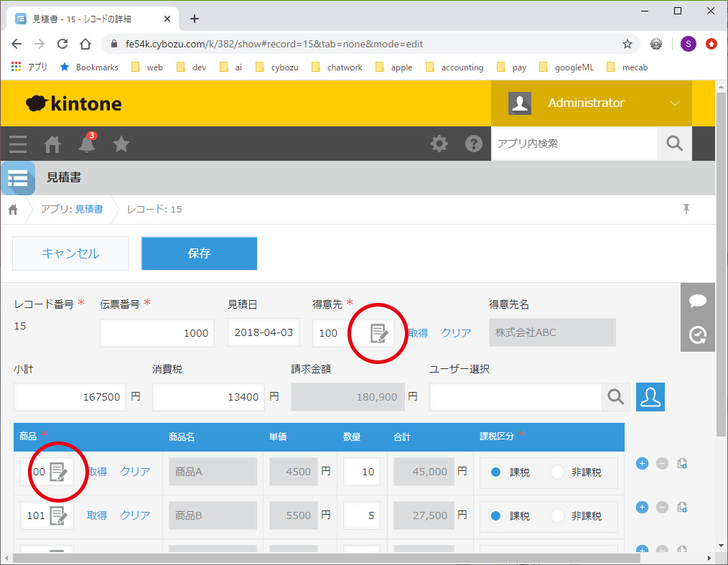The width and height of the screenshot is (728, 565).
Task: Open the hamburger menu in kintone toolbar
Action: pos(18,144)
